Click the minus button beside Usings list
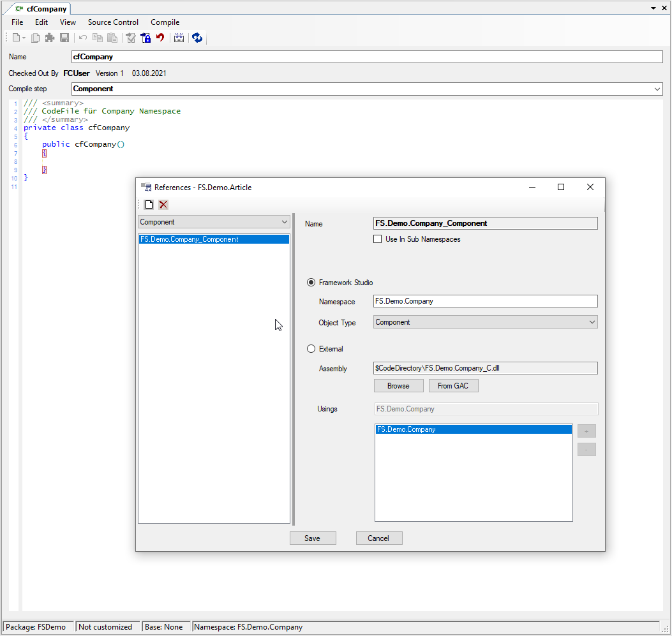The width and height of the screenshot is (672, 636). (586, 450)
